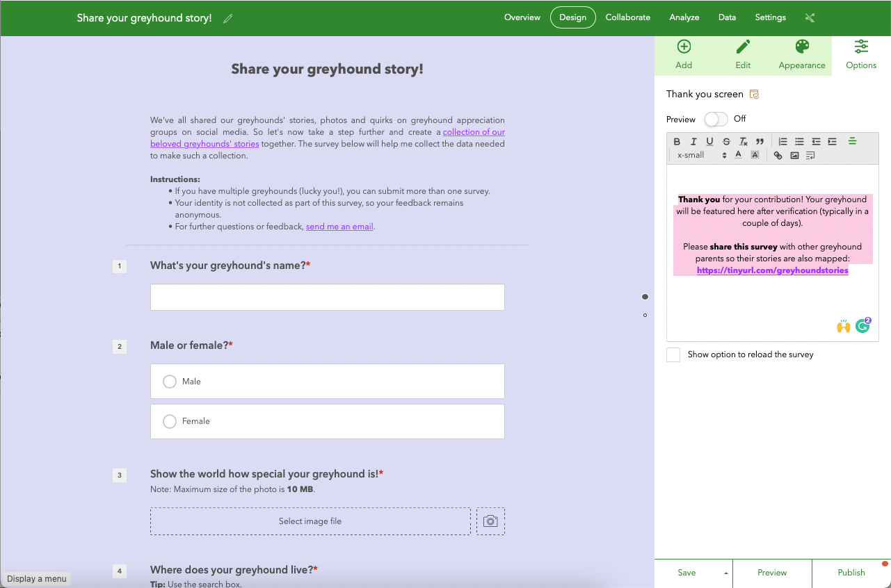Click the insert link icon
The width and height of the screenshot is (891, 588).
pyautogui.click(x=778, y=156)
